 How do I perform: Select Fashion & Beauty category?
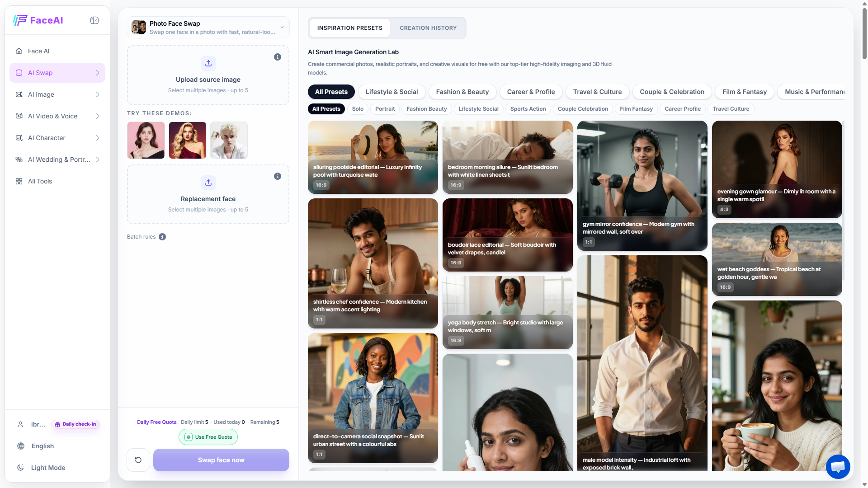462,92
